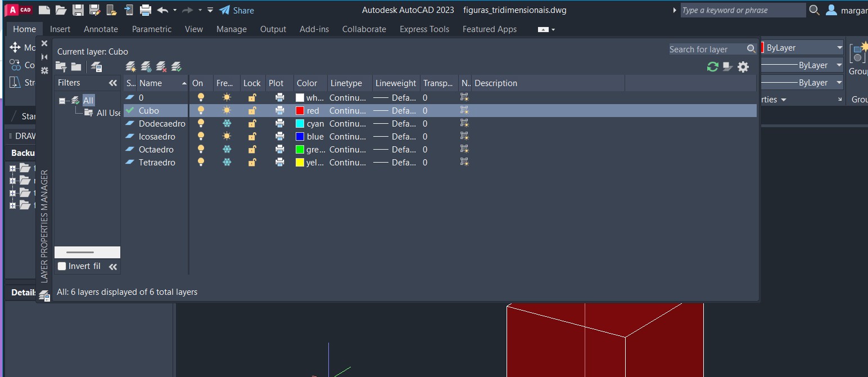Click the Toggle Override Highlight icon
Image resolution: width=868 pixels, height=377 pixels.
[x=728, y=67]
